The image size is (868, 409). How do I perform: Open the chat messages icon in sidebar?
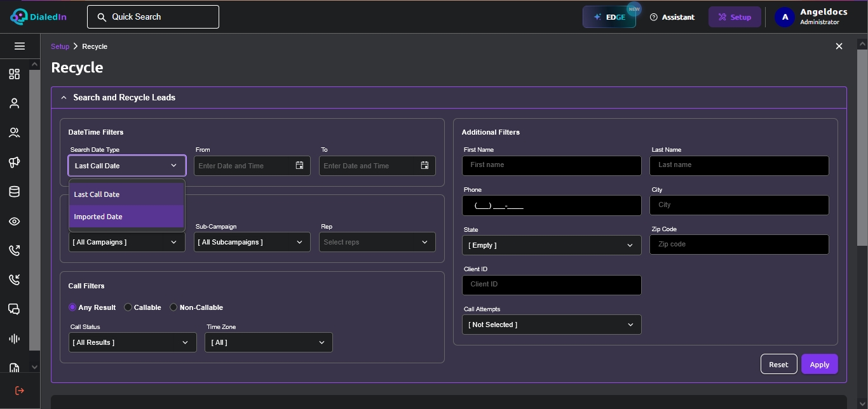(14, 309)
